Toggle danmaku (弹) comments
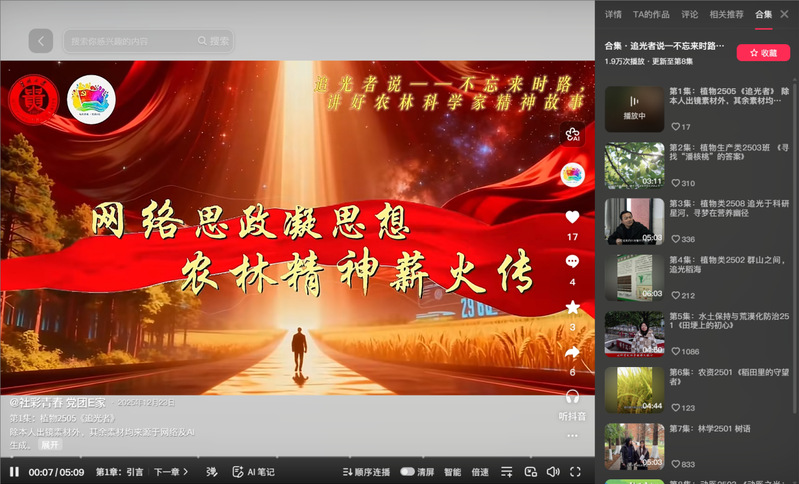The image size is (799, 484). (211, 472)
